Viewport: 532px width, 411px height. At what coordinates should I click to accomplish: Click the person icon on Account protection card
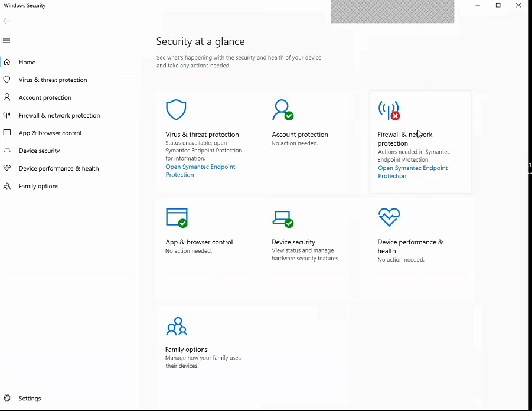click(283, 110)
